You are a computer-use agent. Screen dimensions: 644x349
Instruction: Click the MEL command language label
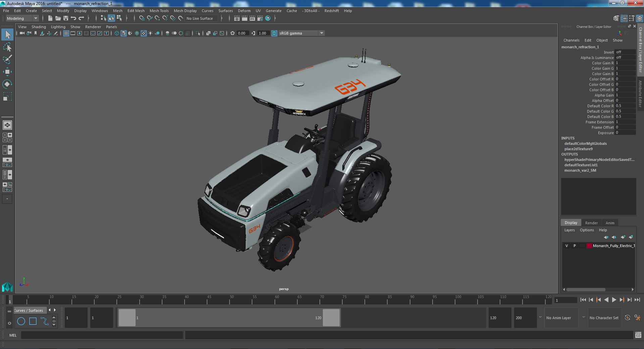[13, 335]
